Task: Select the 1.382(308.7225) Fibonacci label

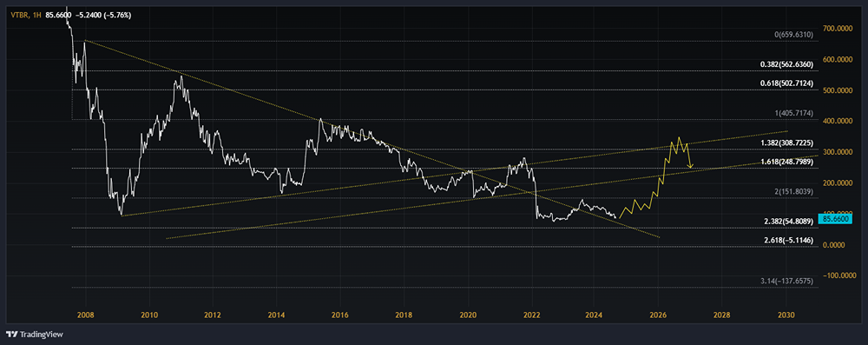Action: coord(786,143)
